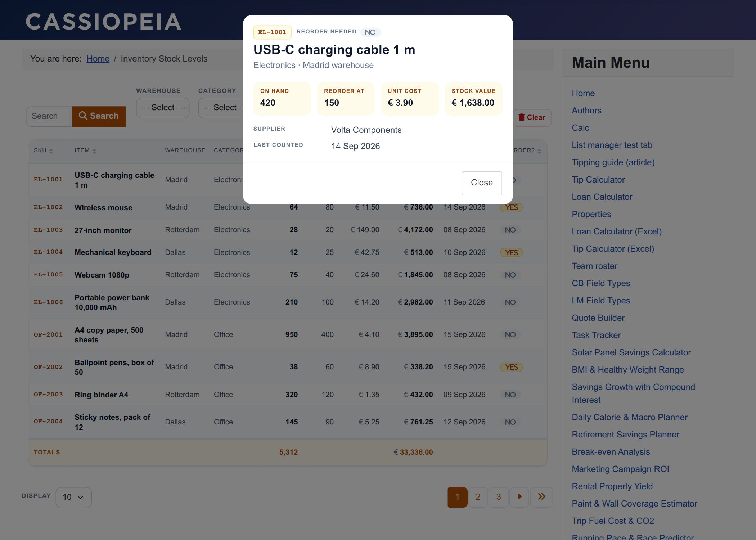Sort by Reorder column arrows
The height and width of the screenshot is (540, 756).
(539, 151)
